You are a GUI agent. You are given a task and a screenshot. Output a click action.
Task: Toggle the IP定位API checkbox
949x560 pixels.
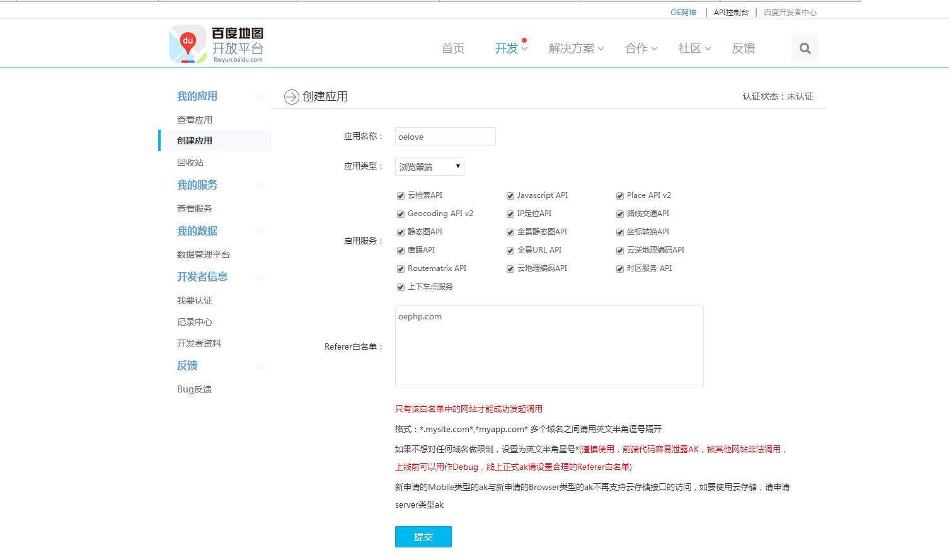pyautogui.click(x=510, y=214)
